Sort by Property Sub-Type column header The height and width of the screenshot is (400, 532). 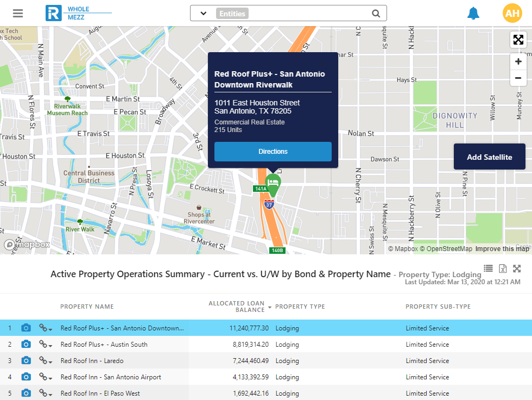pyautogui.click(x=438, y=307)
